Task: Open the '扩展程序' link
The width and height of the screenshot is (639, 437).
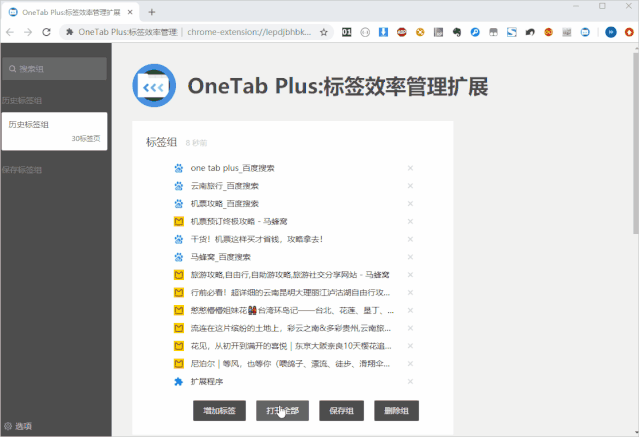Action: tap(207, 382)
